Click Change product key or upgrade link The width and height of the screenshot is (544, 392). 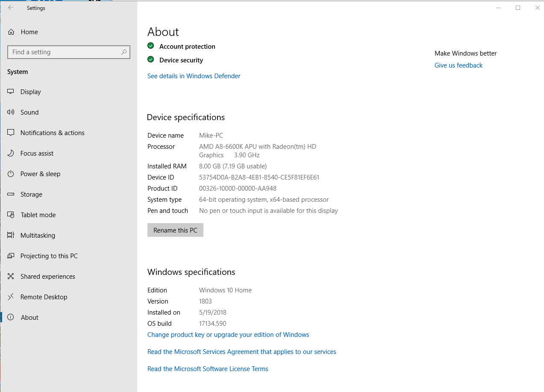[228, 335]
